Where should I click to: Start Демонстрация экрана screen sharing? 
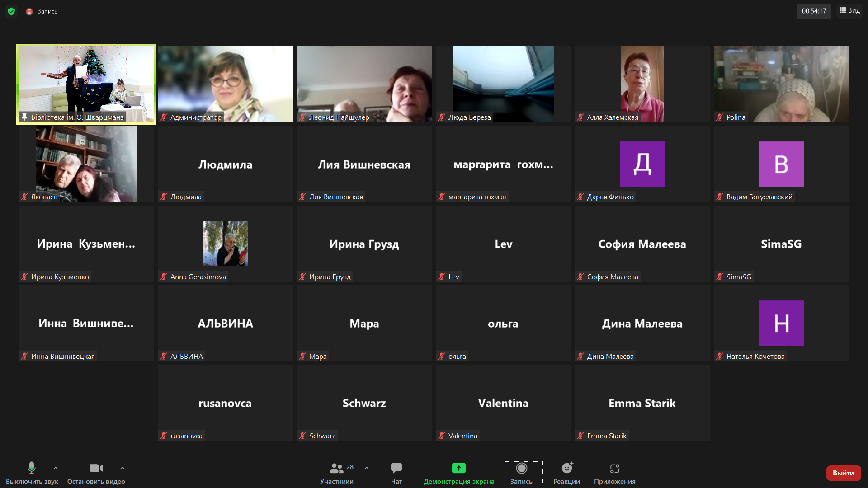pos(459,473)
